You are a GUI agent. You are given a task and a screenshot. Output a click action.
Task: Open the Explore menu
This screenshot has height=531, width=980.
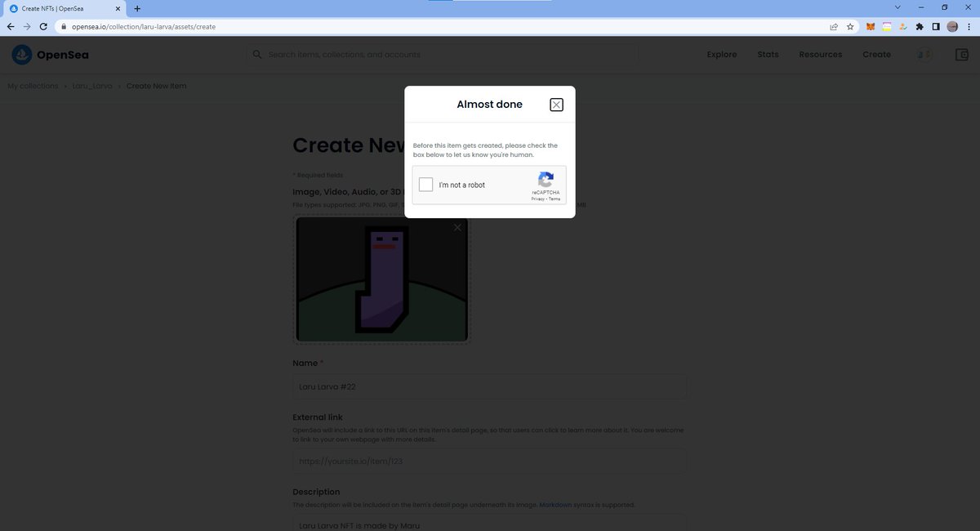[722, 55]
